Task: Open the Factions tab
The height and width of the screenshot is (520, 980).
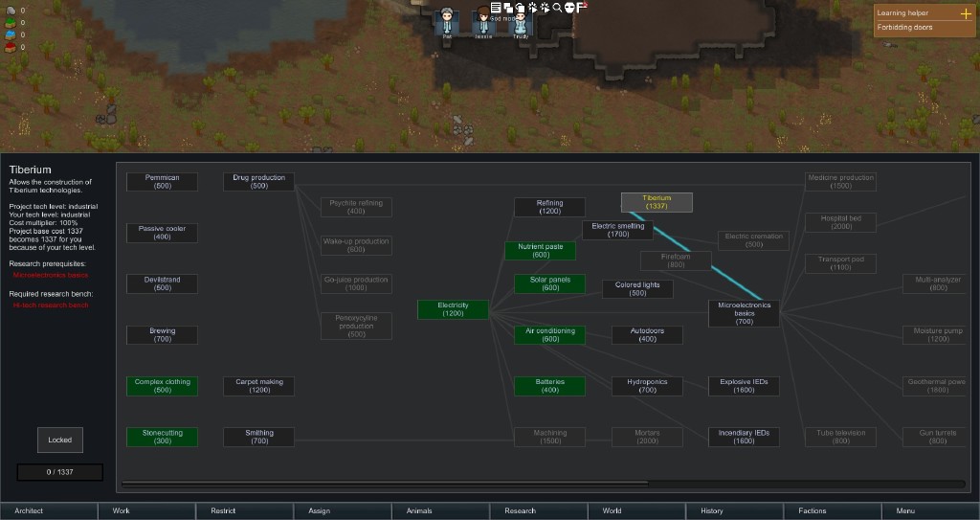Action: coord(833,510)
